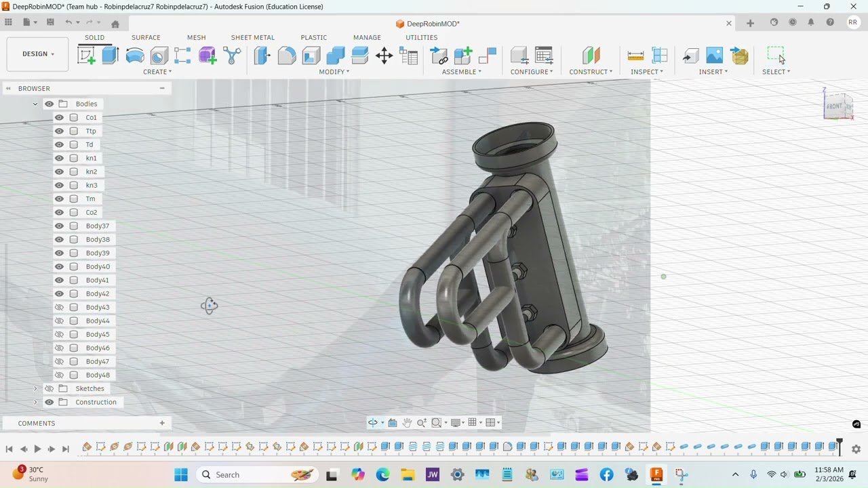The height and width of the screenshot is (488, 868).
Task: Click the timeline end marker
Action: (x=840, y=446)
